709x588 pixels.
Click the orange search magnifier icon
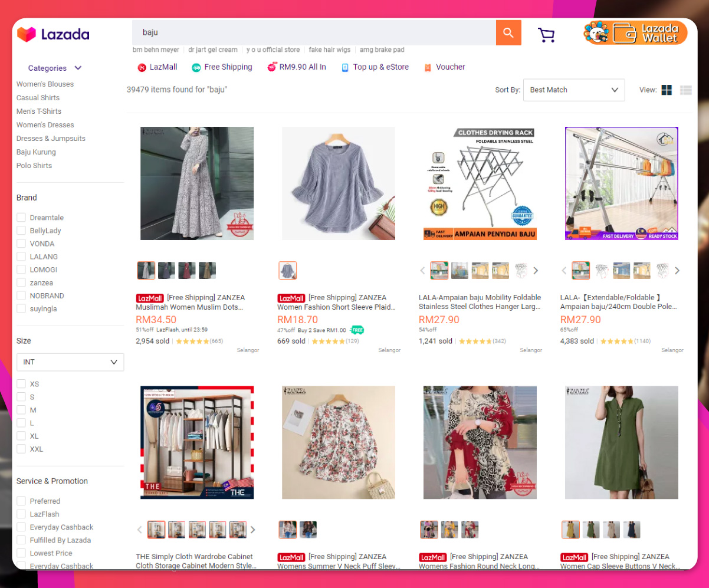[x=508, y=32]
